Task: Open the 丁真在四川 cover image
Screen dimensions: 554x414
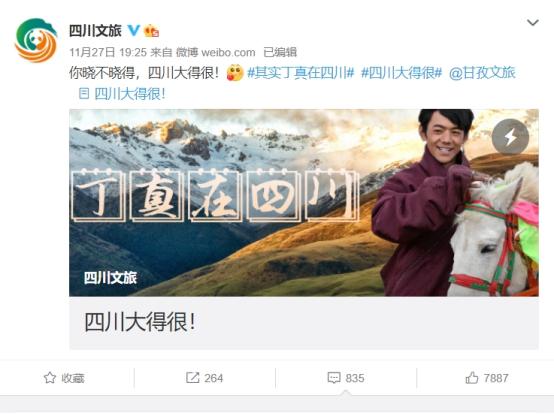Action: pos(304,202)
